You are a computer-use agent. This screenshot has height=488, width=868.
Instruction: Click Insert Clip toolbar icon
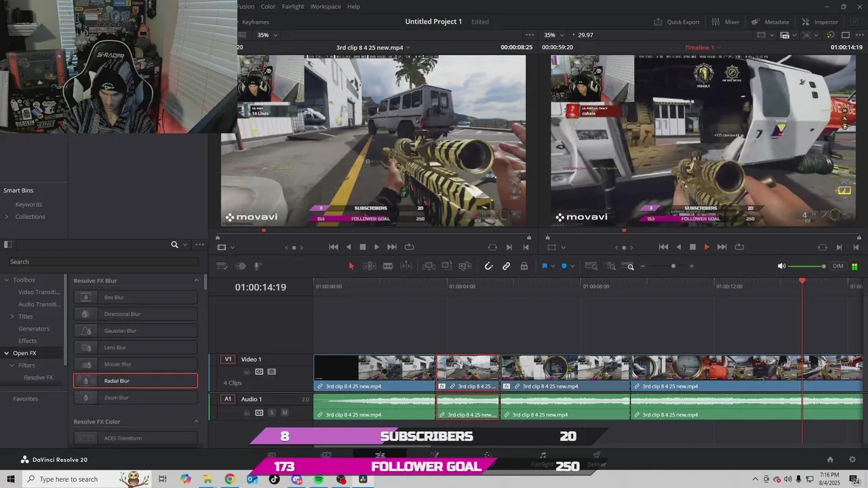pyautogui.click(x=429, y=266)
